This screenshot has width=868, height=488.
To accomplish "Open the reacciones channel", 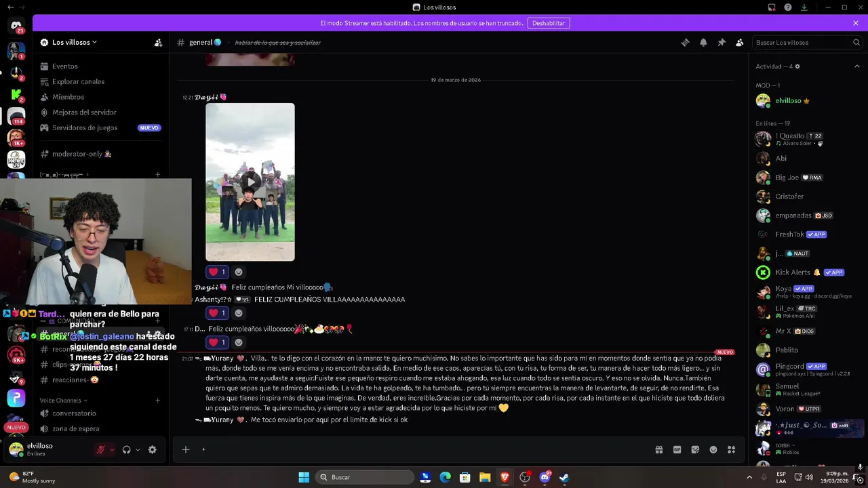I will click(x=100, y=380).
